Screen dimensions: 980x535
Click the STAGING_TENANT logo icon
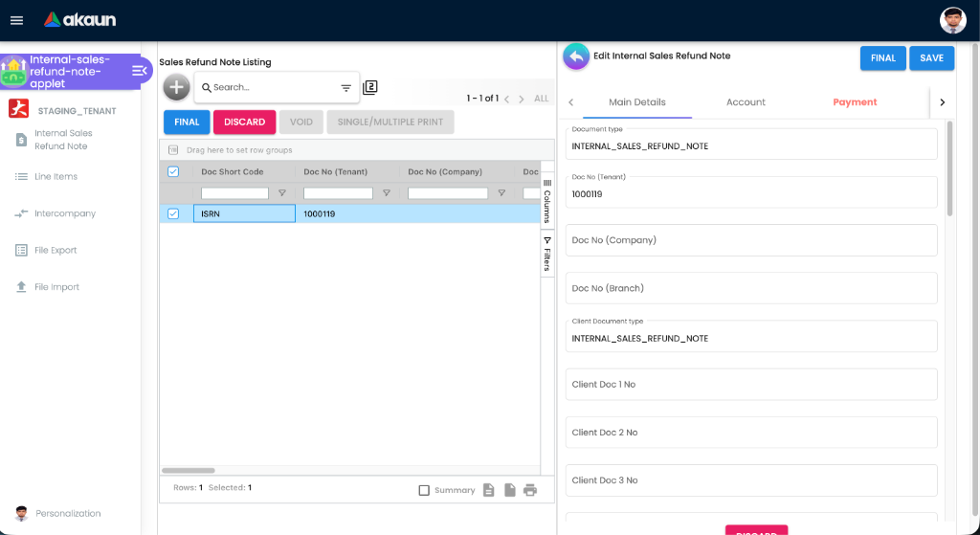click(19, 109)
